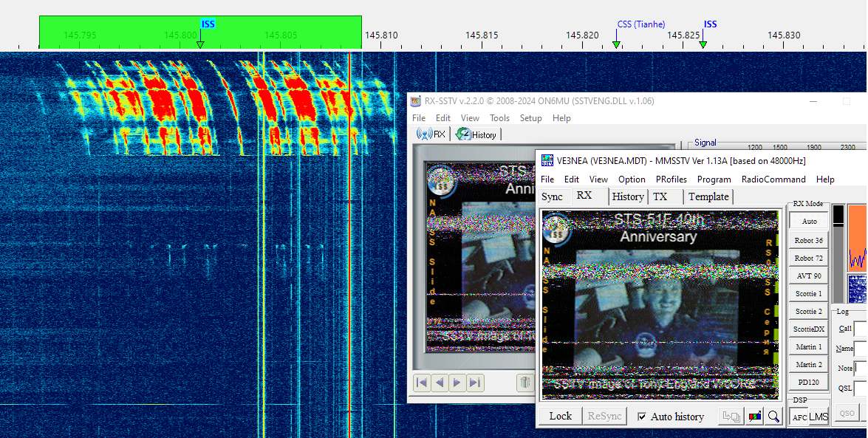Enable AFC in the DSP panel

click(799, 417)
